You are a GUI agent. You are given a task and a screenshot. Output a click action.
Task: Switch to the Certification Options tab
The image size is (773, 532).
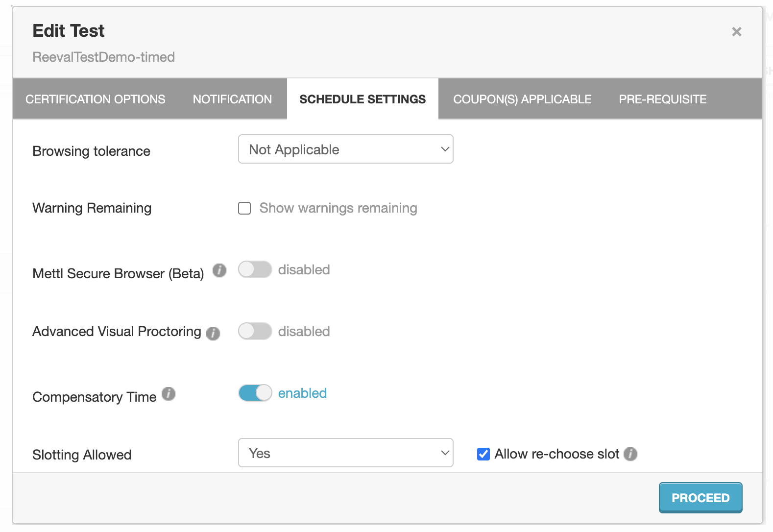tap(95, 99)
